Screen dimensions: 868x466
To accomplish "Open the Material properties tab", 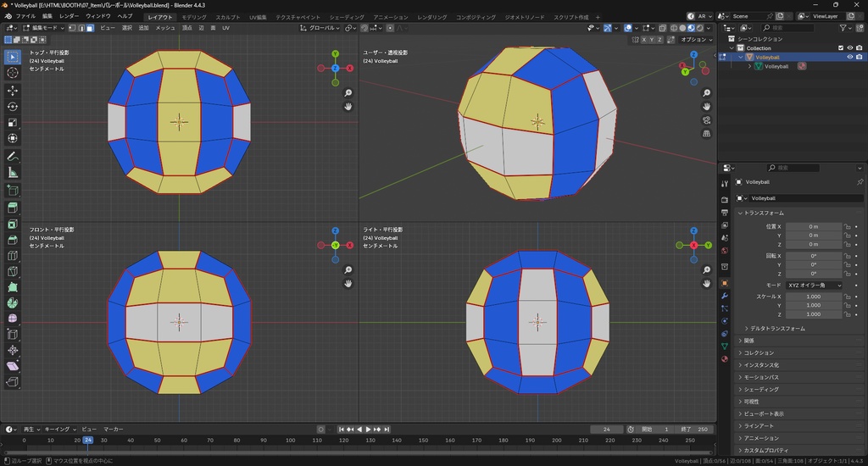I will (x=725, y=359).
